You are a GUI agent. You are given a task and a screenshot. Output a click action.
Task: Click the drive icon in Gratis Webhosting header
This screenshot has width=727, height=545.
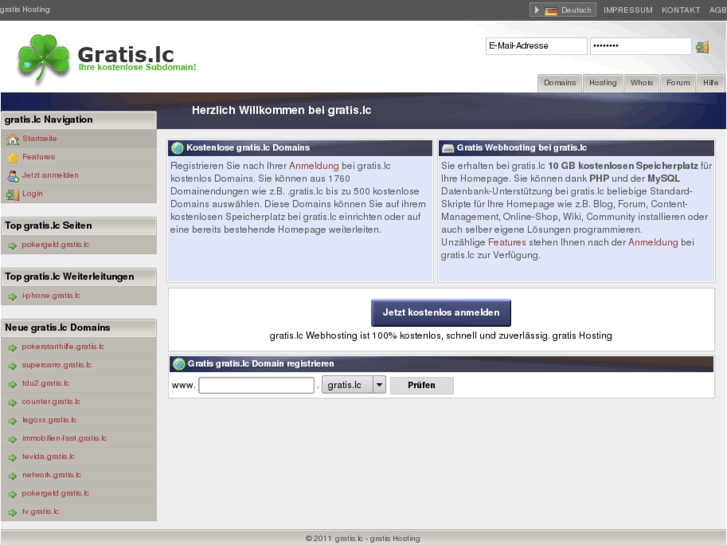click(x=447, y=148)
